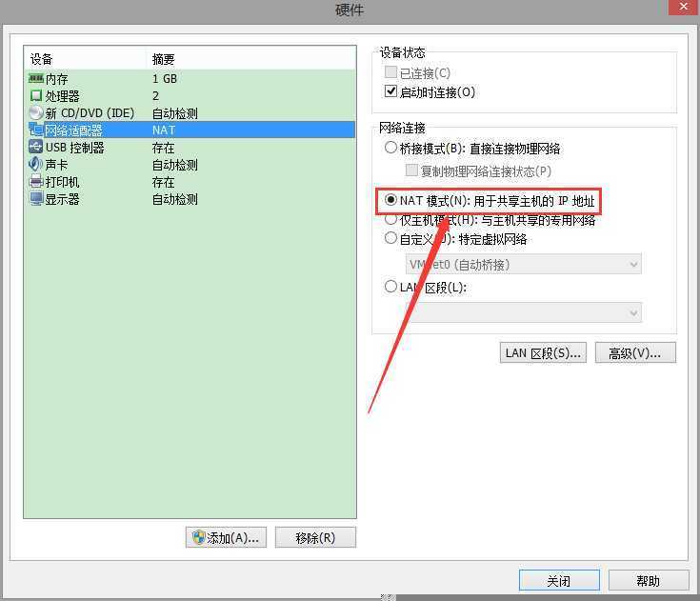Open 高级(V)... advanced settings
Viewport: 700px width, 601px height.
coord(635,352)
